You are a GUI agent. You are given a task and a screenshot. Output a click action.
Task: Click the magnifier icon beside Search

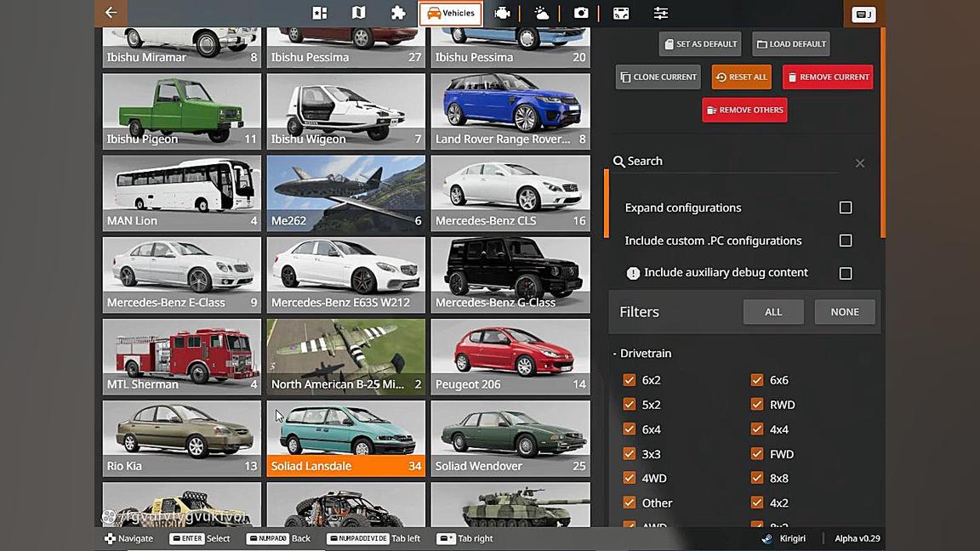(x=618, y=162)
